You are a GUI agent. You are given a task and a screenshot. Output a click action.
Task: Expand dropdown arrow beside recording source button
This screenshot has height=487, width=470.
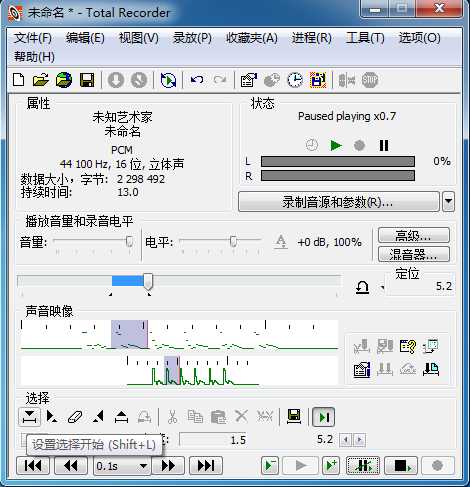(x=448, y=201)
